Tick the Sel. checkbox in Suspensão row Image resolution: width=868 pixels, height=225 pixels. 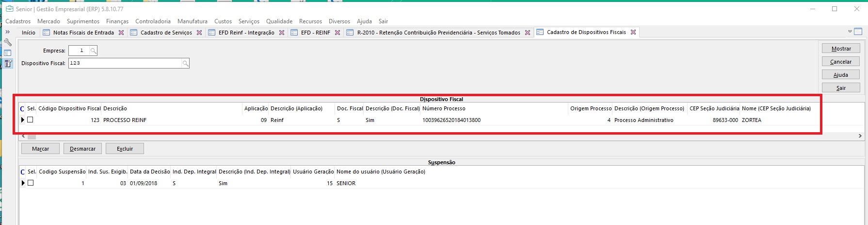tap(31, 183)
